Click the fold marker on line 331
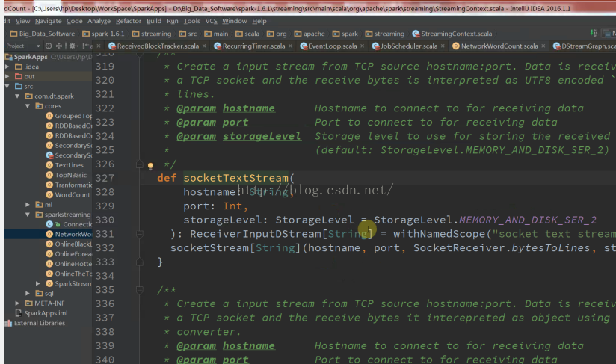Viewport: 616px width, 364px height. click(140, 234)
